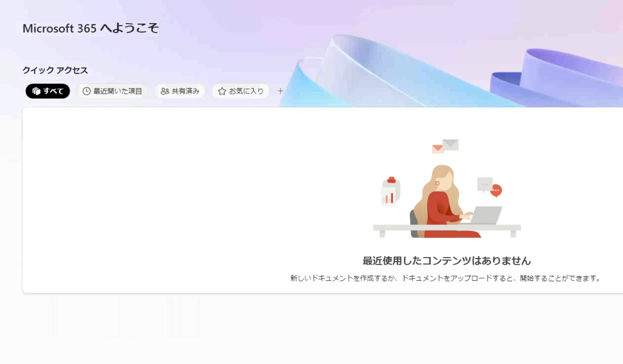Click the text about uploading documents

446,278
